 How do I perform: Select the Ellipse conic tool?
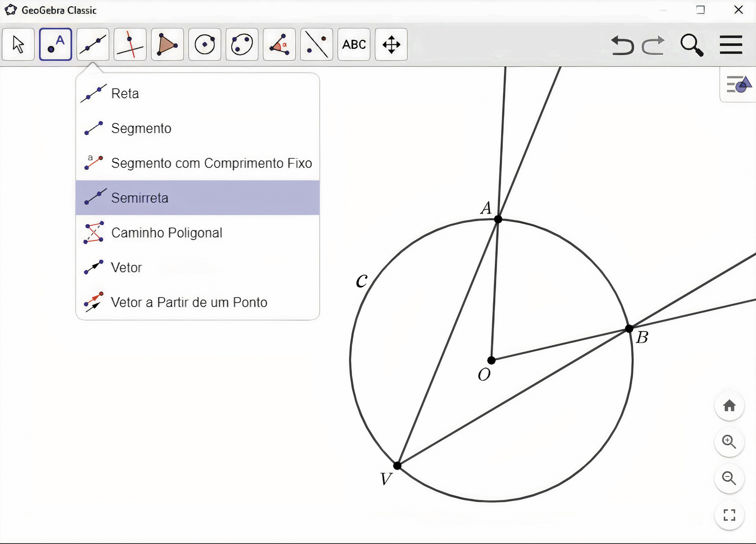click(242, 44)
